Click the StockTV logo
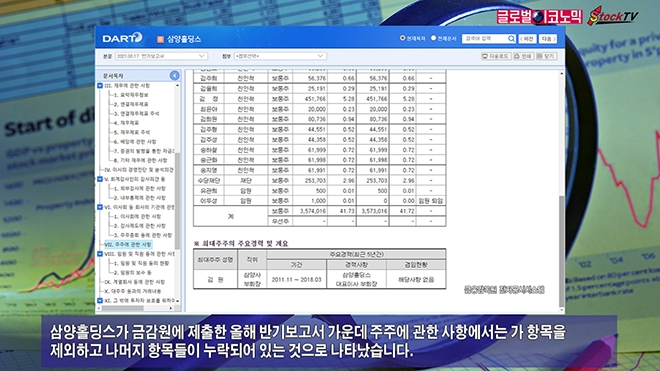Image resolution: width=660 pixels, height=371 pixels. coord(613,16)
